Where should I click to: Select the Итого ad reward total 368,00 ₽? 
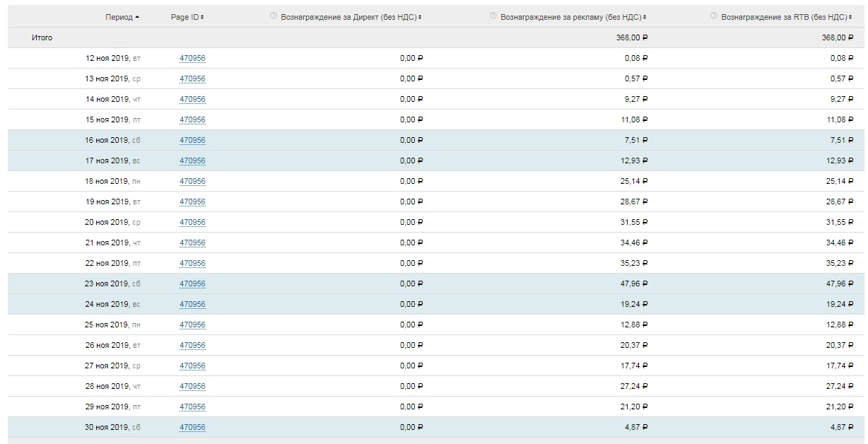632,37
